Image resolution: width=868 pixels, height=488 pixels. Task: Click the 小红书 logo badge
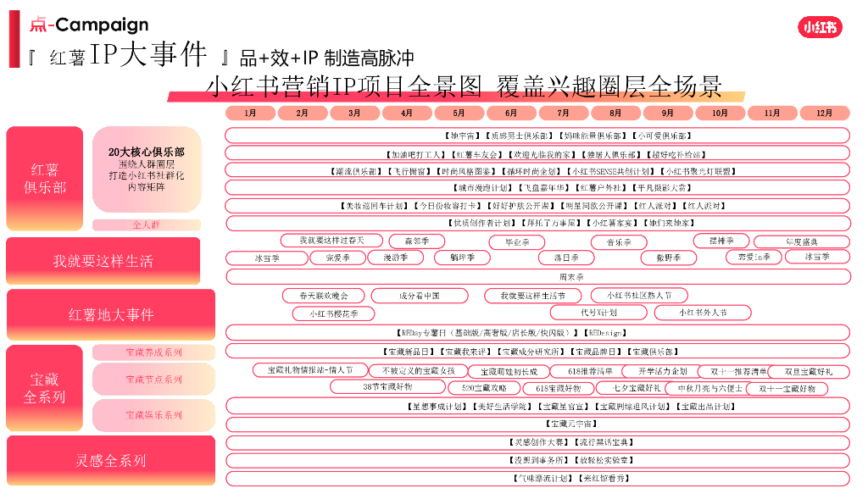pyautogui.click(x=820, y=27)
